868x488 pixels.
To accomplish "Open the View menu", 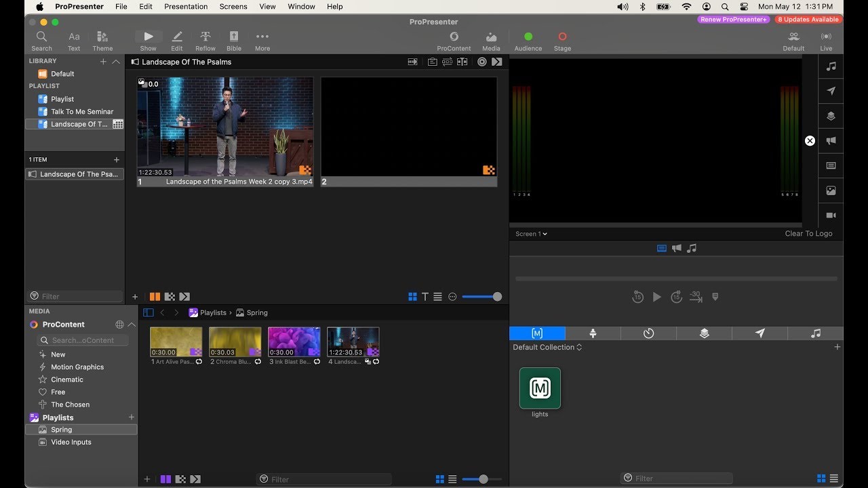I will [268, 7].
